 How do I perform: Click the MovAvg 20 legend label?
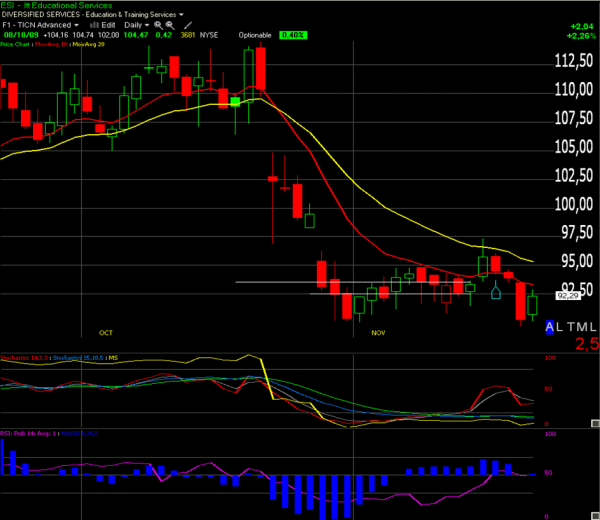click(88, 44)
